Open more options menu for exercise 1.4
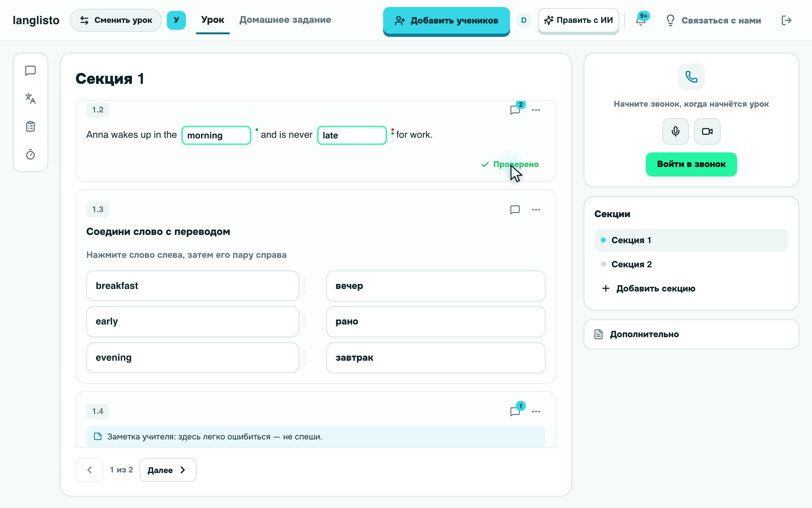This screenshot has width=812, height=508. (x=536, y=411)
